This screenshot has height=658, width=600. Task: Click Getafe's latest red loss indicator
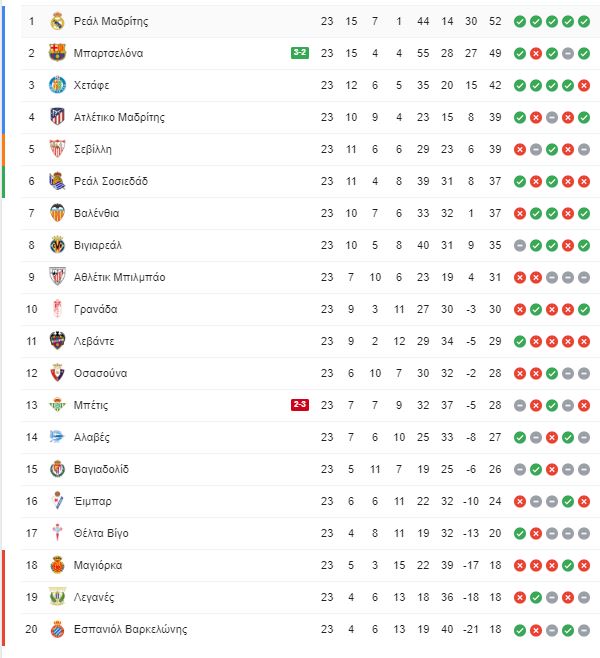[584, 86]
